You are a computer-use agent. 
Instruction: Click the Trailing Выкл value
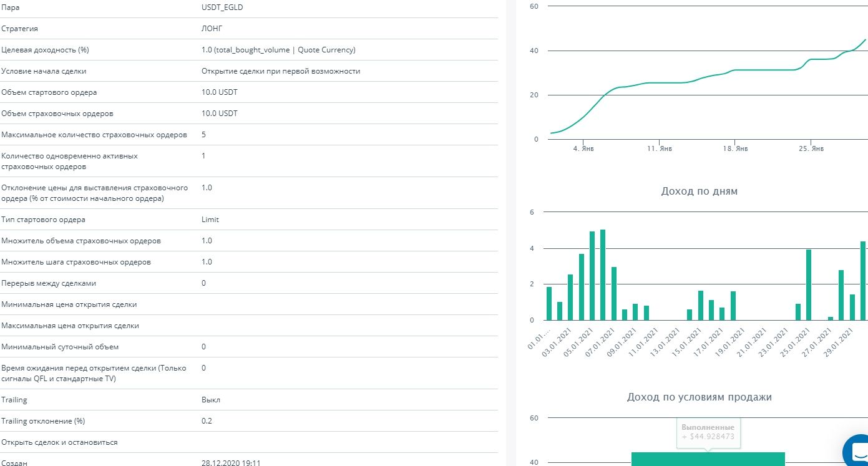[x=211, y=400]
